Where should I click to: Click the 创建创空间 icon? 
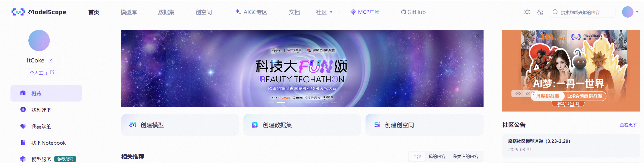coord(377,125)
